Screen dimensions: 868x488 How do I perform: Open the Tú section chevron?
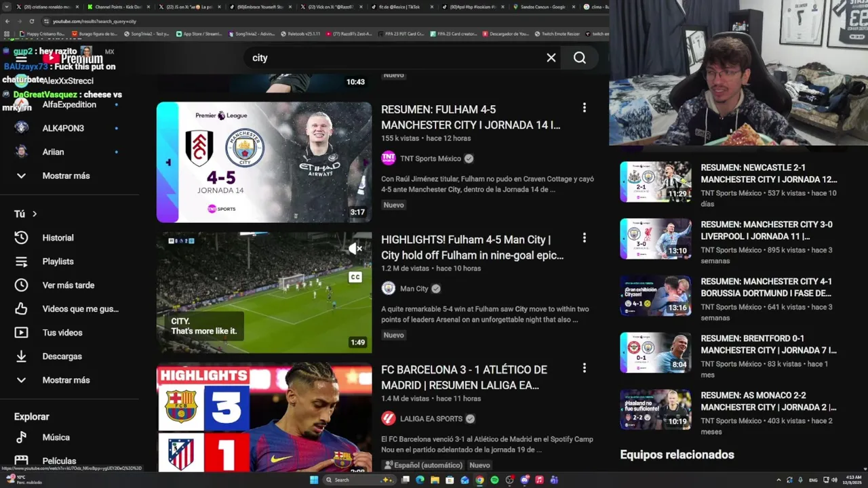coord(35,214)
